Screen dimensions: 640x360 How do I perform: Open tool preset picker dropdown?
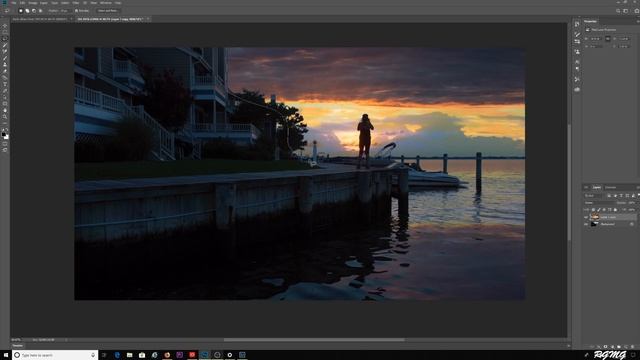coord(7,11)
